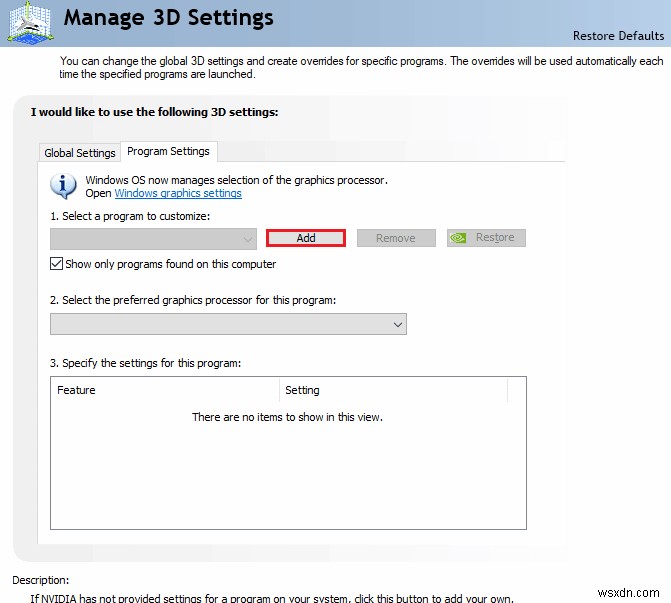Toggle Show only programs found on this computer
Viewport: 671px width, 603px height.
click(57, 264)
